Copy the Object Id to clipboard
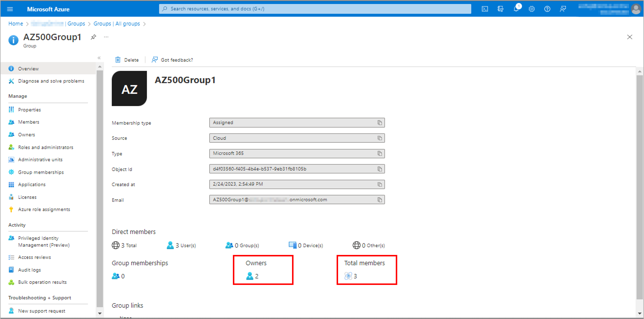644x319 pixels. point(380,169)
